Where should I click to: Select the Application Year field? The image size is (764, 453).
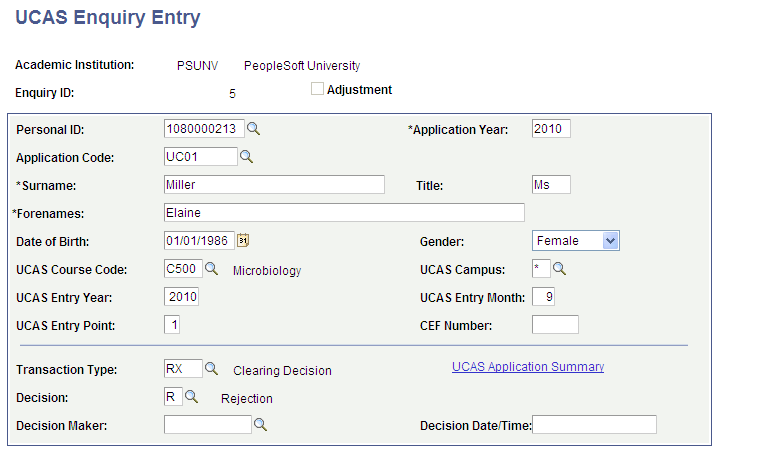click(x=550, y=128)
